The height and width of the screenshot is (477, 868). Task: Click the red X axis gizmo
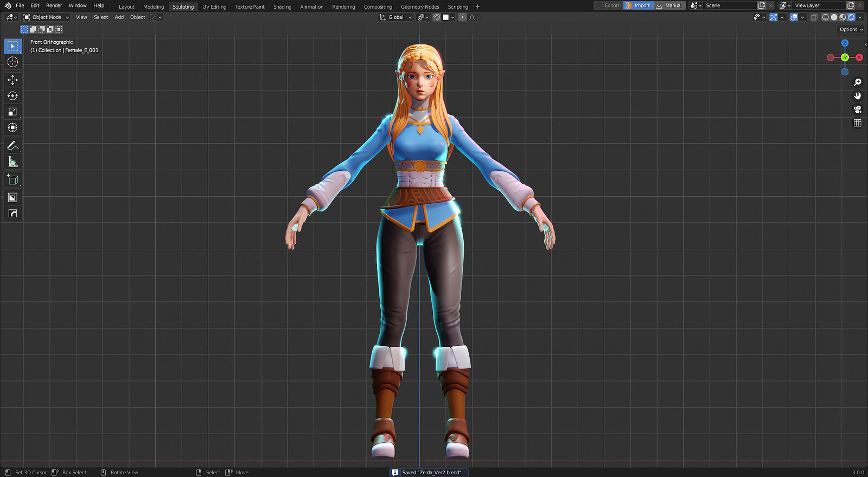859,57
